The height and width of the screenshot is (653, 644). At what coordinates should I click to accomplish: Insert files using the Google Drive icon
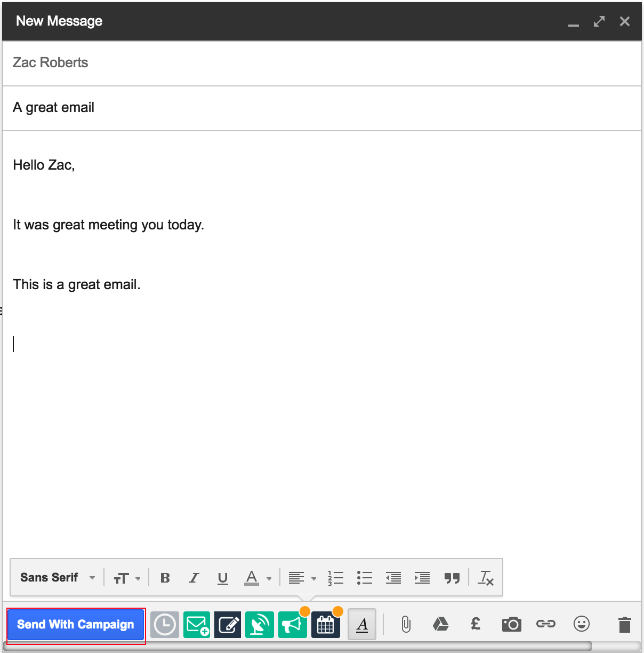[x=440, y=624]
